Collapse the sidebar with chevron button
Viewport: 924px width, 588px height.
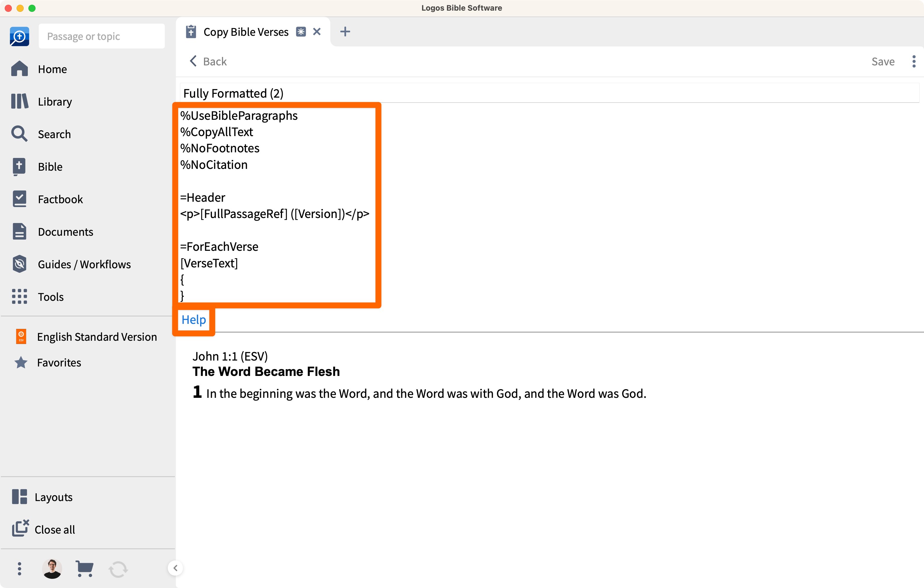coord(176,568)
